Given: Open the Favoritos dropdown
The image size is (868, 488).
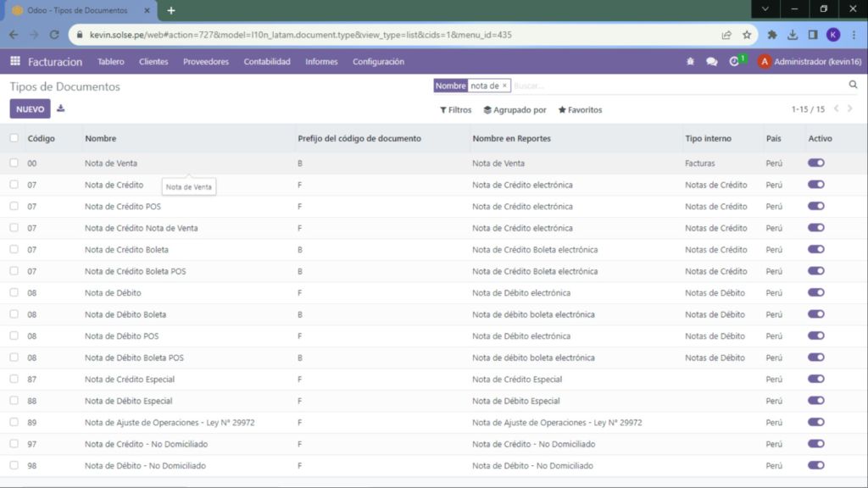Looking at the screenshot, I should click(580, 110).
